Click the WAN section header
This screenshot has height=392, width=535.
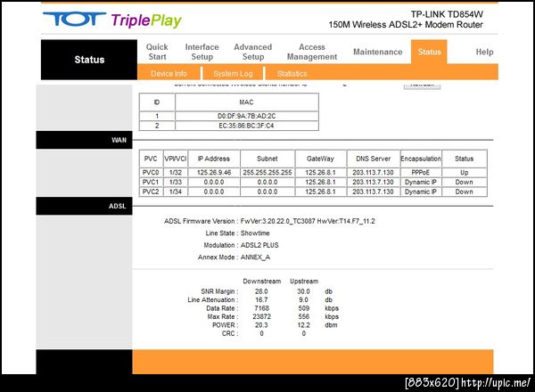[x=84, y=140]
